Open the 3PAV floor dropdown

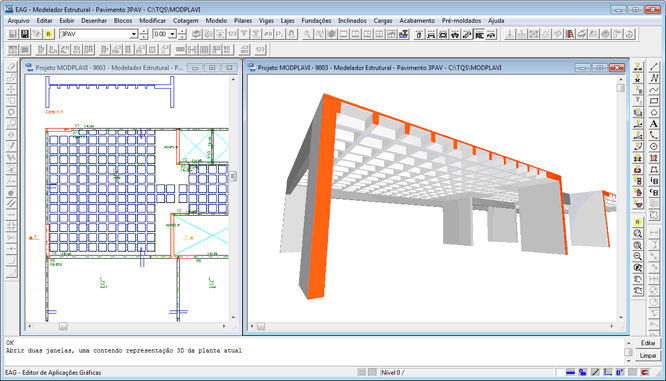133,34
